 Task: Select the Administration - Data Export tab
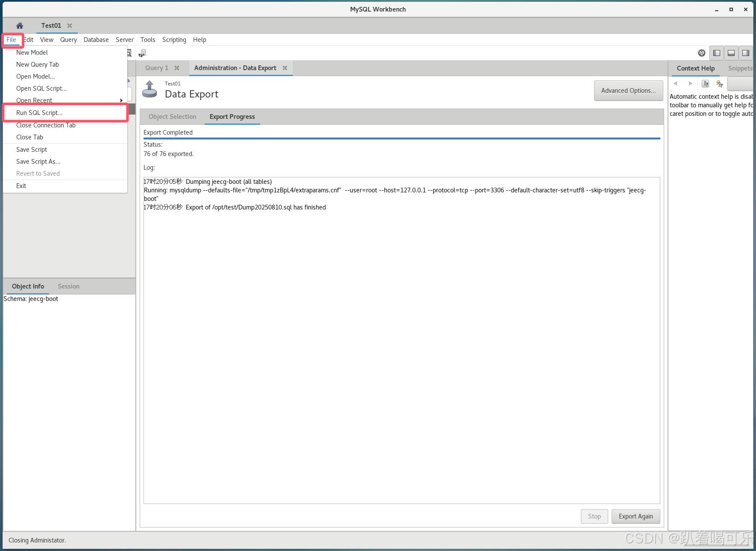point(235,68)
